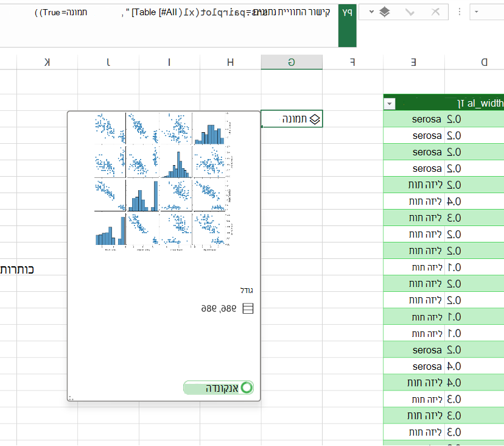
Task: Click the card resize grip in its bottom corner
Action: [x=71, y=398]
